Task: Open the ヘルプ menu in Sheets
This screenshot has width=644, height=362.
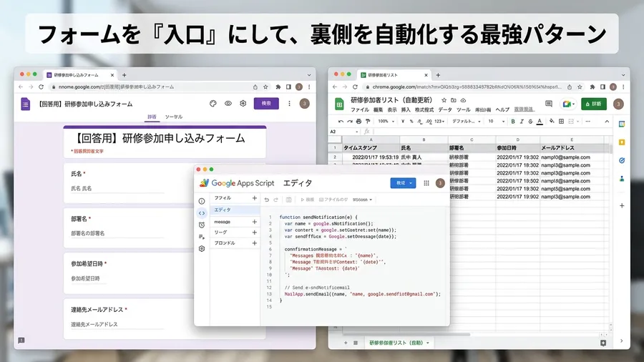Action: click(502, 110)
